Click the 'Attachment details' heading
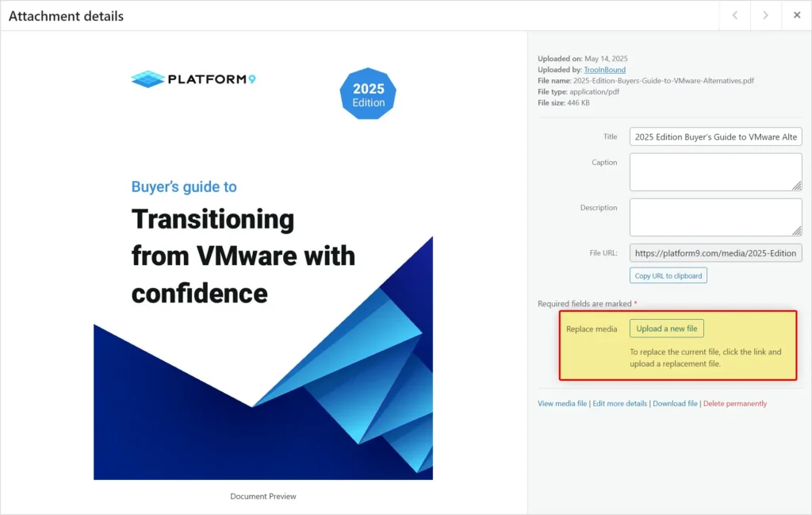This screenshot has width=812, height=515. point(67,16)
